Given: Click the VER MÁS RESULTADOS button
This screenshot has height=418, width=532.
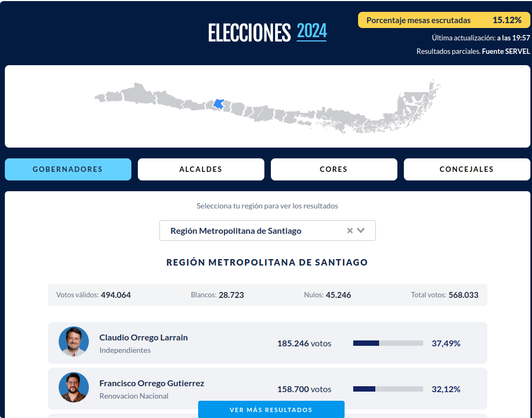Looking at the screenshot, I should (x=271, y=409).
